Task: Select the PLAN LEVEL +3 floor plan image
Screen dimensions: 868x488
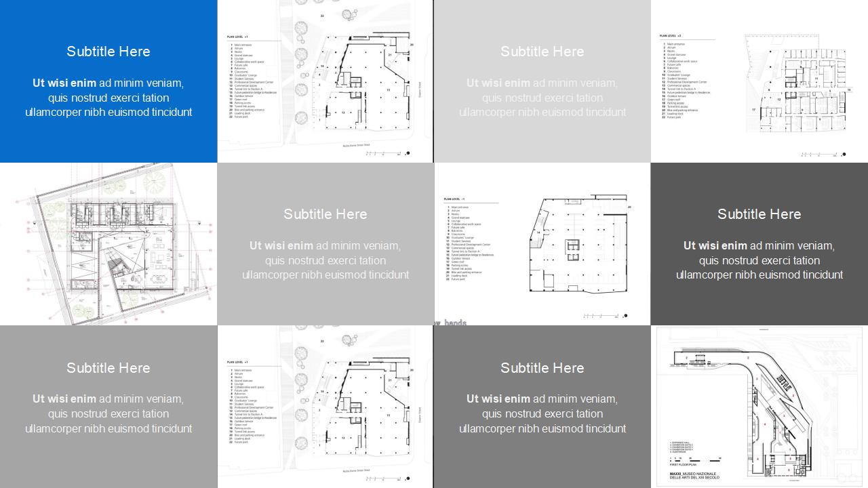Action: coord(759,81)
